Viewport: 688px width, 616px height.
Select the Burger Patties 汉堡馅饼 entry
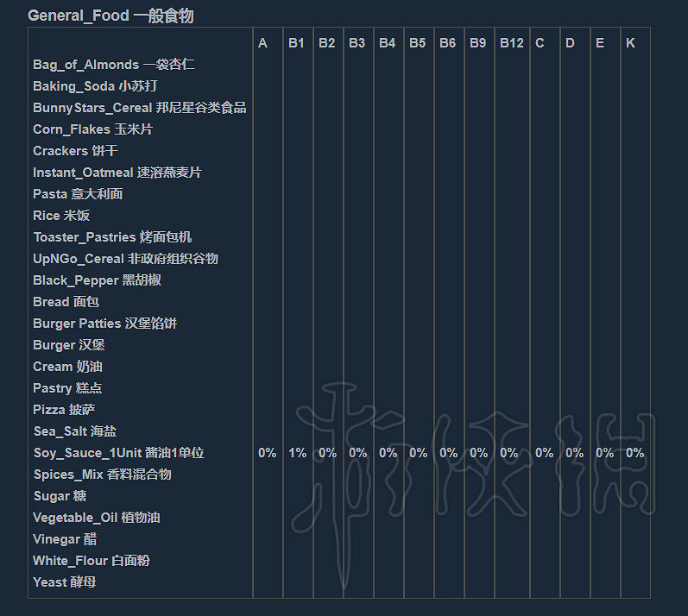[x=104, y=324]
